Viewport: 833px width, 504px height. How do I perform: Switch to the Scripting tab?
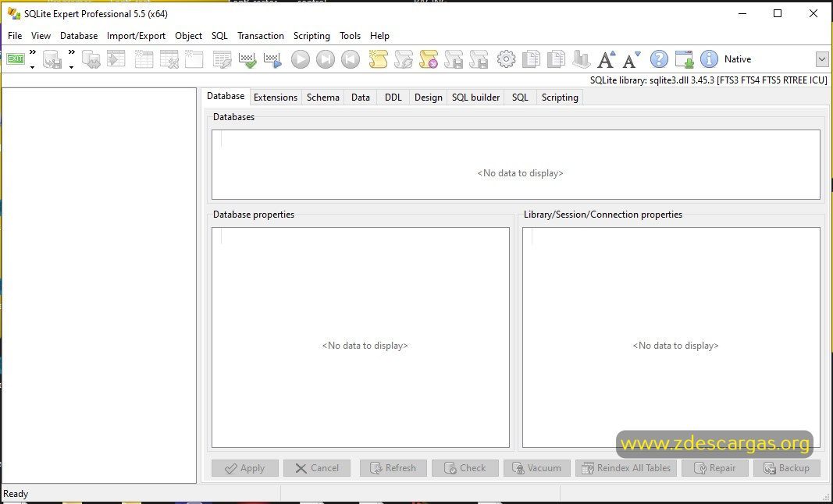point(560,98)
